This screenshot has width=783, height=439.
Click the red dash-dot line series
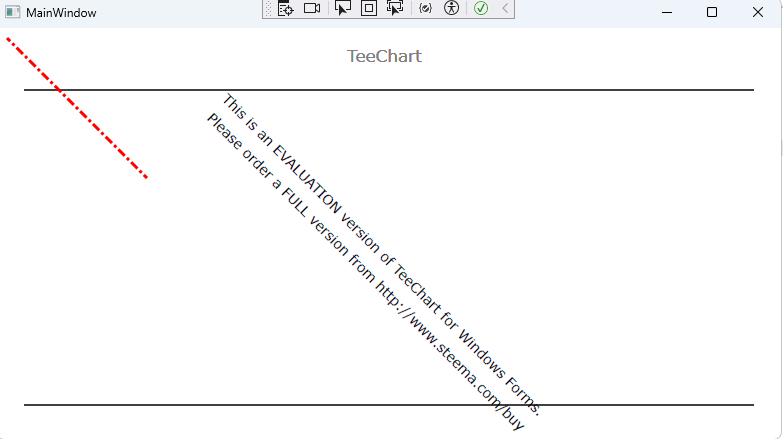[x=77, y=108]
